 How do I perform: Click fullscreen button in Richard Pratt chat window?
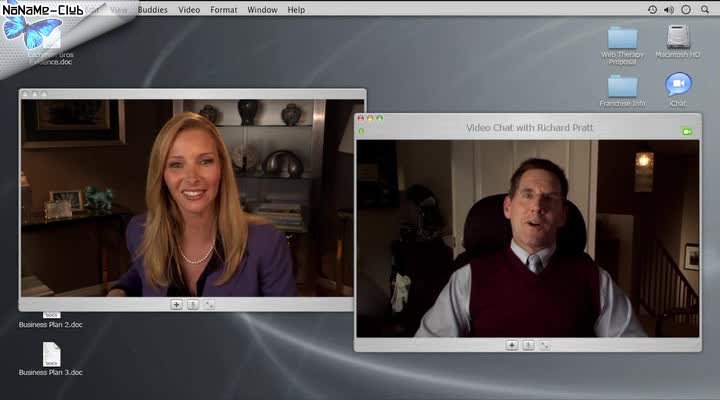coord(545,345)
